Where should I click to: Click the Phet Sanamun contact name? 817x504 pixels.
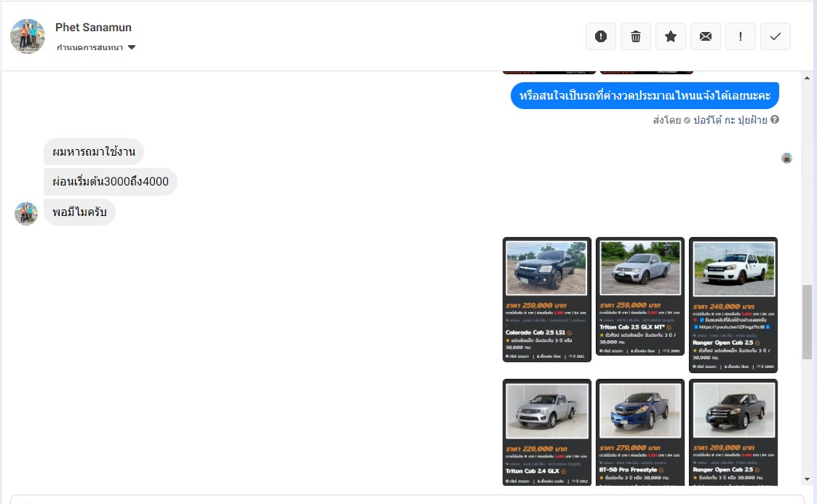click(x=93, y=28)
